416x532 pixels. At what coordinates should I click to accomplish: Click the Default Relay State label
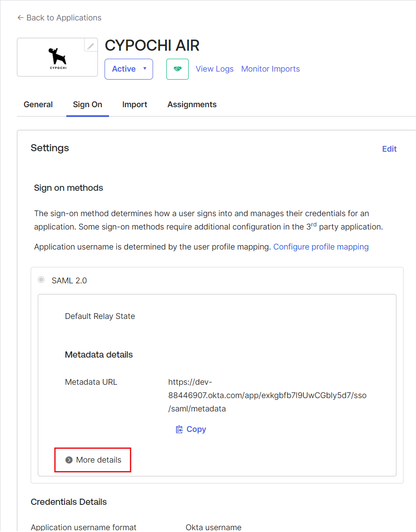(100, 316)
